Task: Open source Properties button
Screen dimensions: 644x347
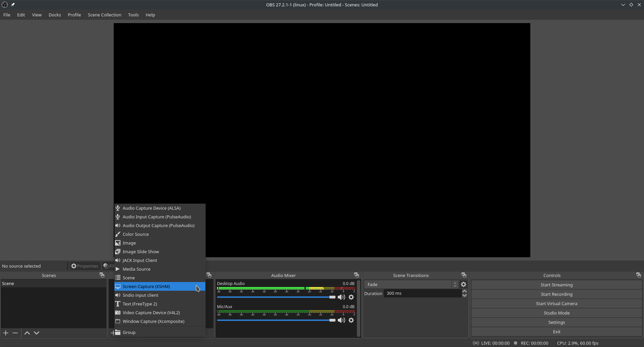Action: coord(85,266)
